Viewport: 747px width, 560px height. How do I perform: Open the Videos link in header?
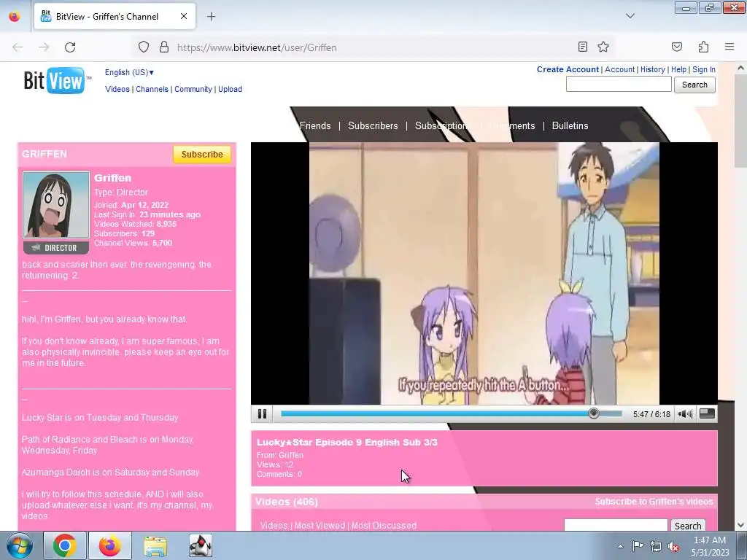tap(117, 89)
